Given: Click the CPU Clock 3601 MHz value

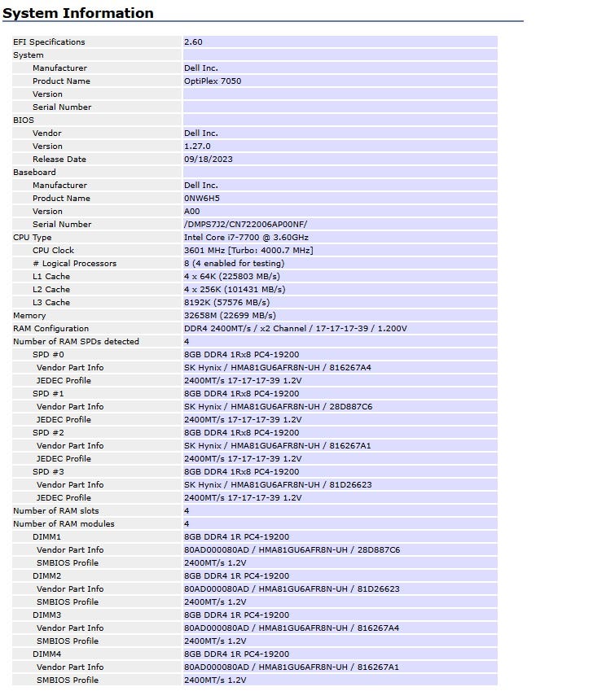Looking at the screenshot, I should 248,251.
